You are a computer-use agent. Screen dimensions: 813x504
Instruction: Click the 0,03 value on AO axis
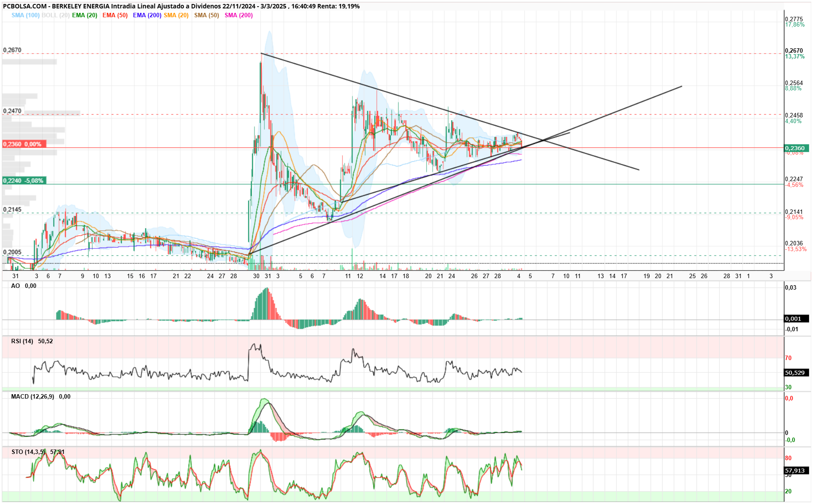[x=791, y=287]
